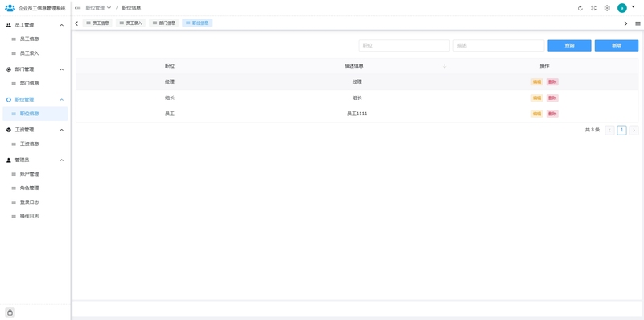644x320 pixels.
Task: Click the lock screen icon
Action: pos(10,312)
